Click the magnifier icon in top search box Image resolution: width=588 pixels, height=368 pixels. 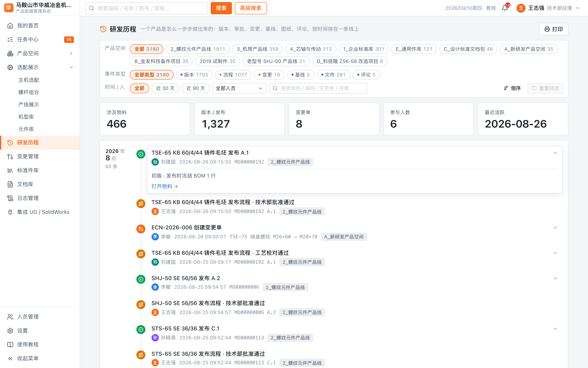(92, 8)
